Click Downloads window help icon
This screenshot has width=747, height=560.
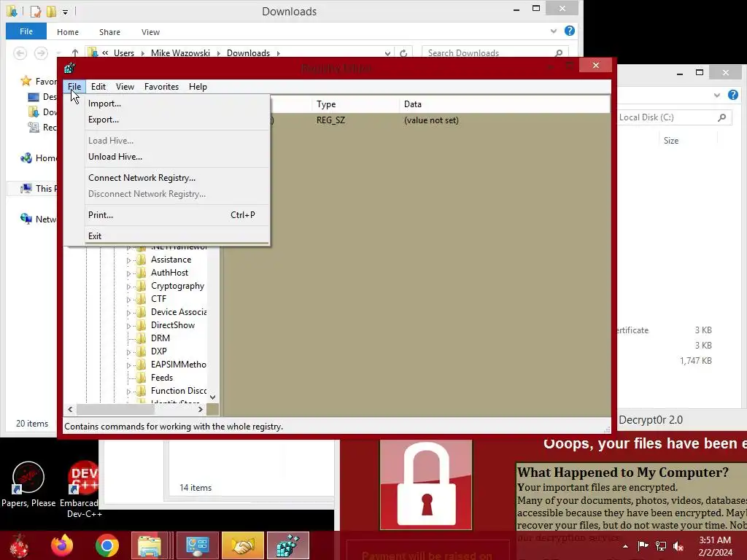[x=569, y=31]
